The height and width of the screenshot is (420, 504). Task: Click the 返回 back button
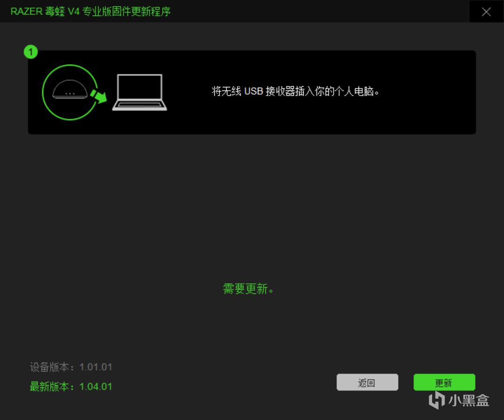pos(367,382)
